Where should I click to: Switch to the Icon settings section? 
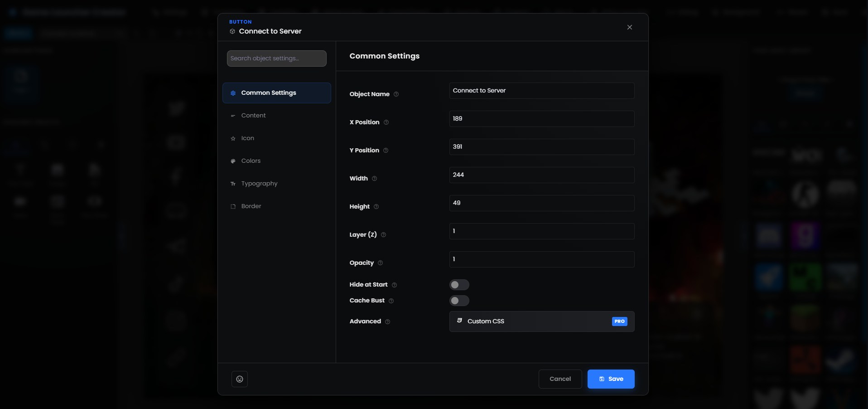tap(247, 138)
